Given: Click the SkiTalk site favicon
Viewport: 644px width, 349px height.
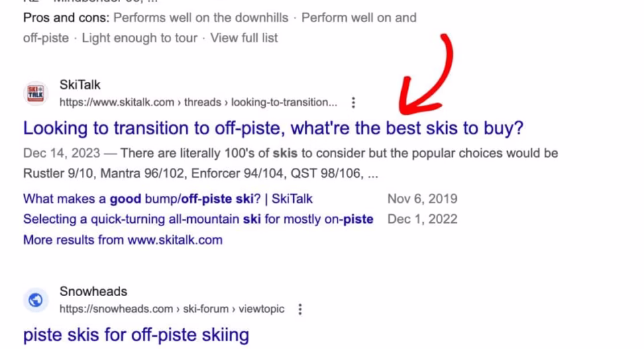Looking at the screenshot, I should click(x=36, y=94).
